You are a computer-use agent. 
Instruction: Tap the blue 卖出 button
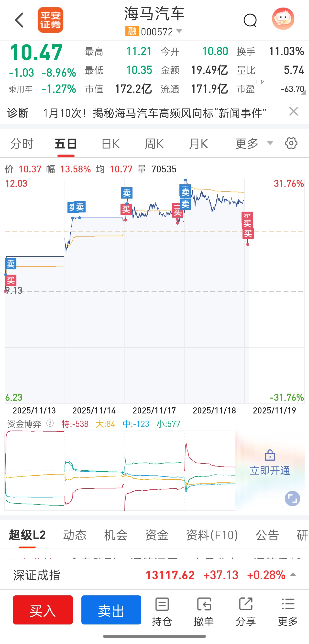coord(111,610)
